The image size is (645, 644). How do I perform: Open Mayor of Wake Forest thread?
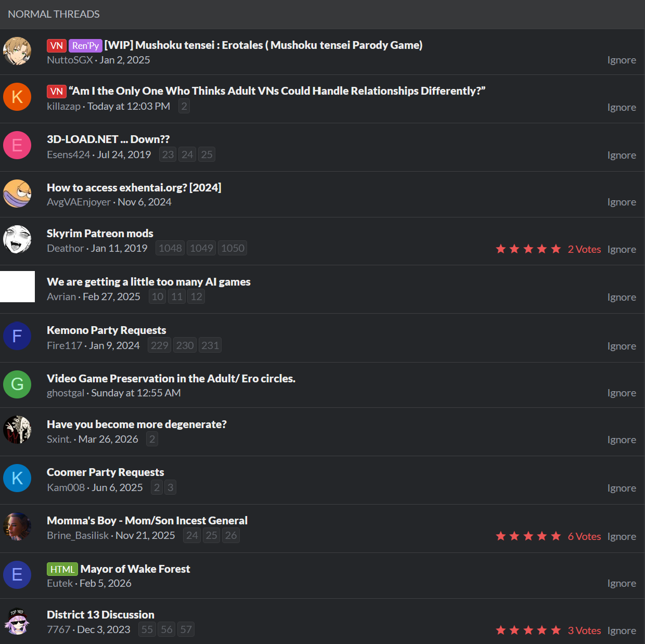[135, 569]
